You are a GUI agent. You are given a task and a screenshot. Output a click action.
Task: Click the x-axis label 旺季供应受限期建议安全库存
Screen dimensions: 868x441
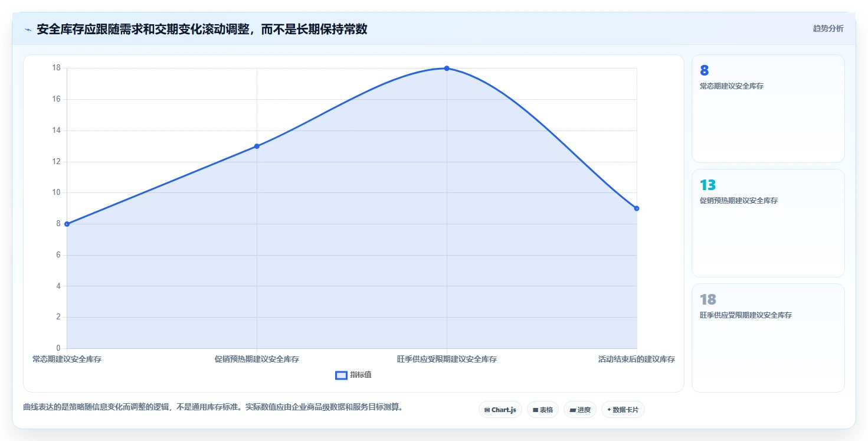coord(447,359)
